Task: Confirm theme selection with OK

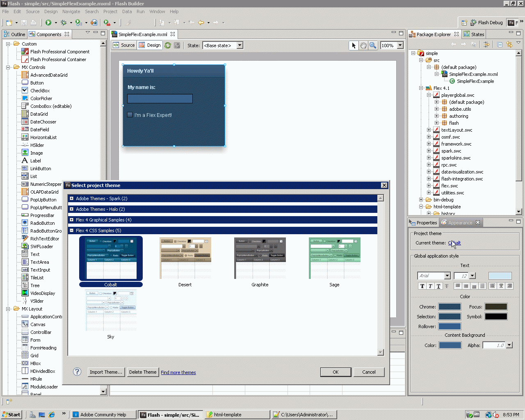Action: (336, 372)
